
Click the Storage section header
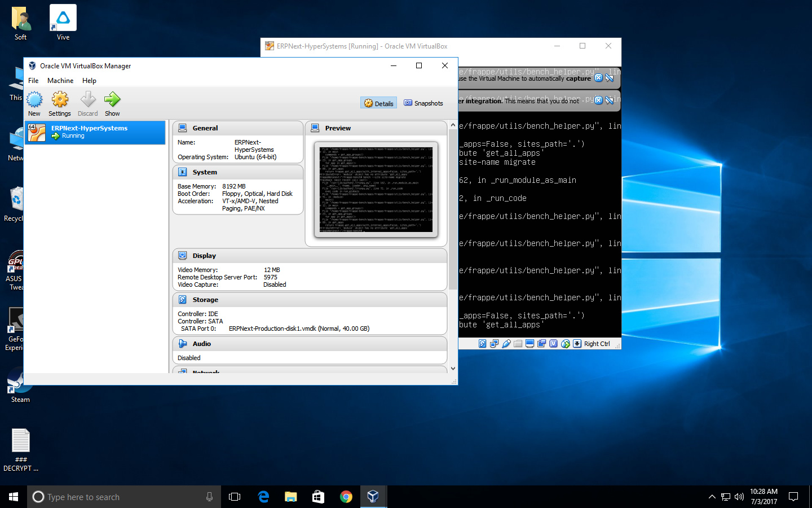[310, 300]
